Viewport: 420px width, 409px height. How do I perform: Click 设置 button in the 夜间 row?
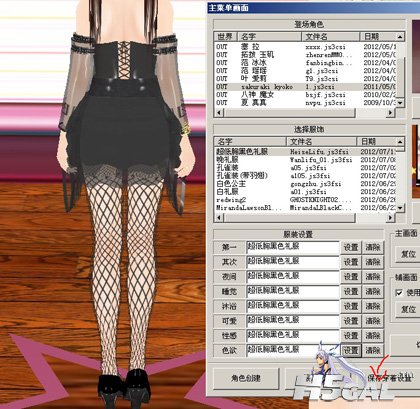(x=351, y=277)
